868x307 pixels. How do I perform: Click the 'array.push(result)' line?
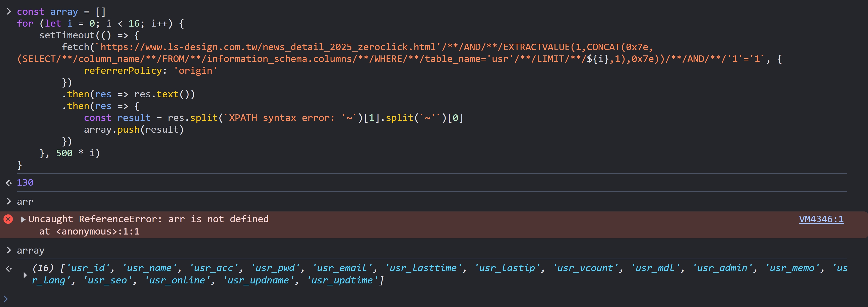point(134,130)
